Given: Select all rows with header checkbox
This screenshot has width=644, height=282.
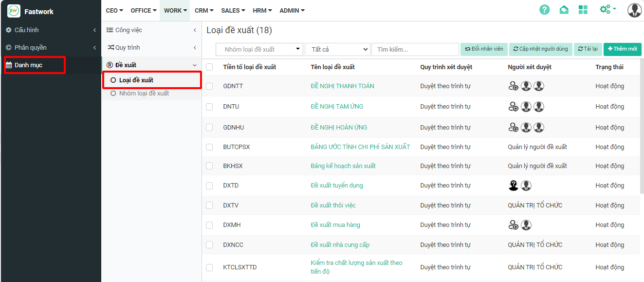Looking at the screenshot, I should pyautogui.click(x=209, y=67).
